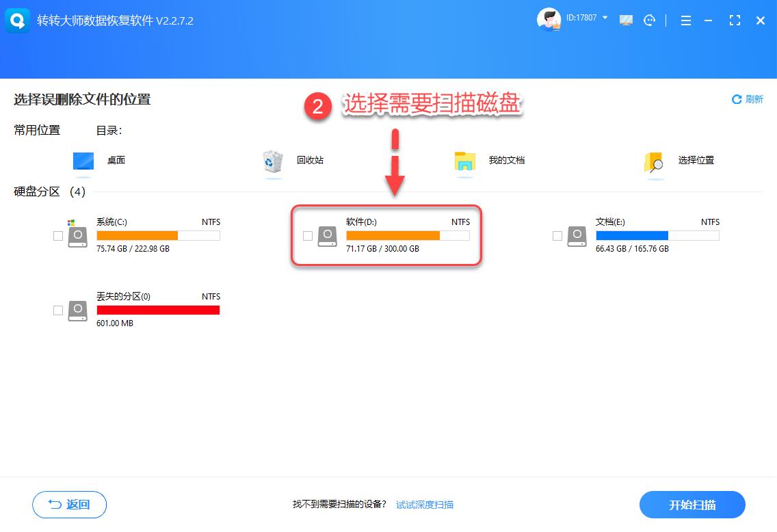Image resolution: width=777 pixels, height=532 pixels.
Task: Select the recycle bin icon
Action: (x=273, y=161)
